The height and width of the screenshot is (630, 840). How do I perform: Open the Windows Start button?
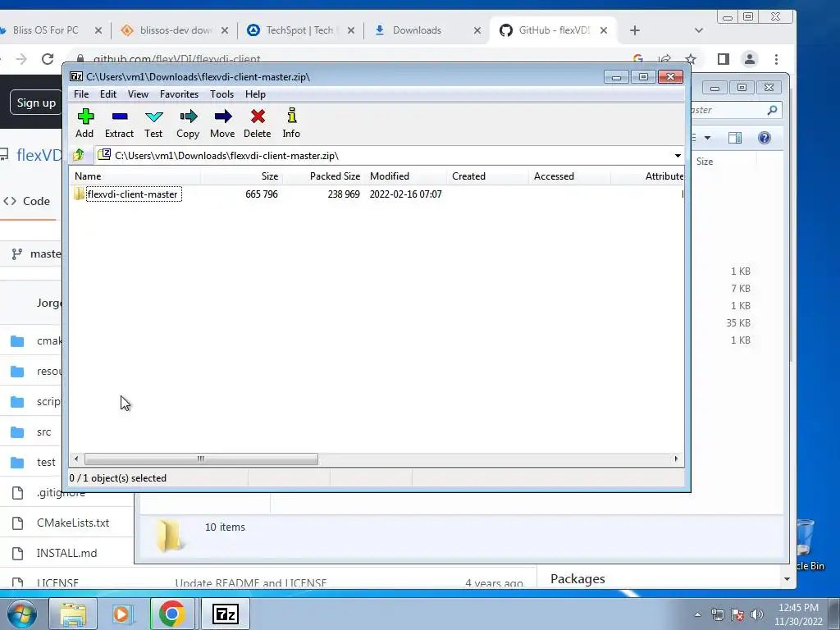point(21,614)
